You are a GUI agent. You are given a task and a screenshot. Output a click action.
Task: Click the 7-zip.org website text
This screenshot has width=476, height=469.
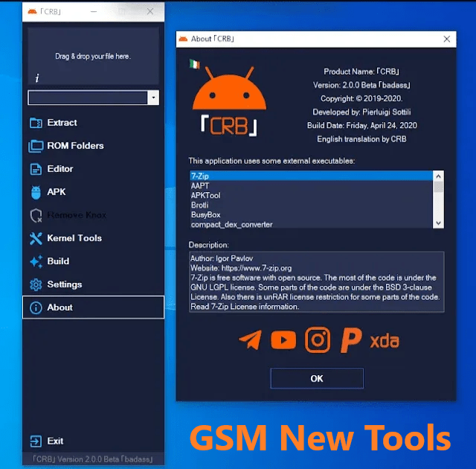point(257,268)
